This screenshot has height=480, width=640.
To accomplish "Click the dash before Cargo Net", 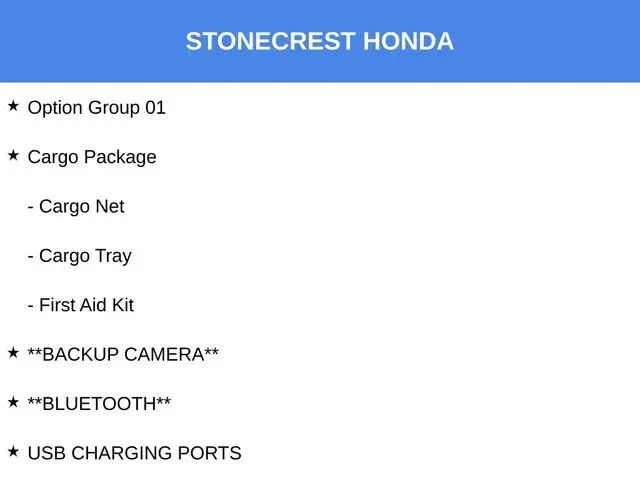I will (x=31, y=207).
